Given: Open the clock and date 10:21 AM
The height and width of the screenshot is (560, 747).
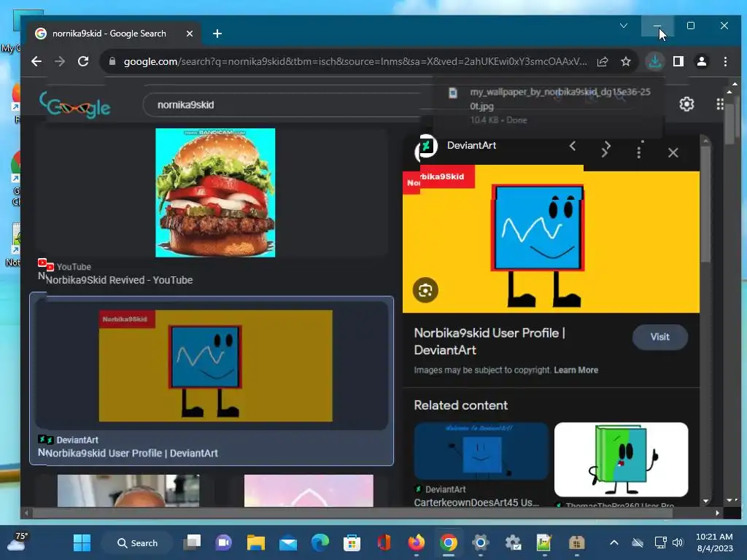Looking at the screenshot, I should (715, 542).
